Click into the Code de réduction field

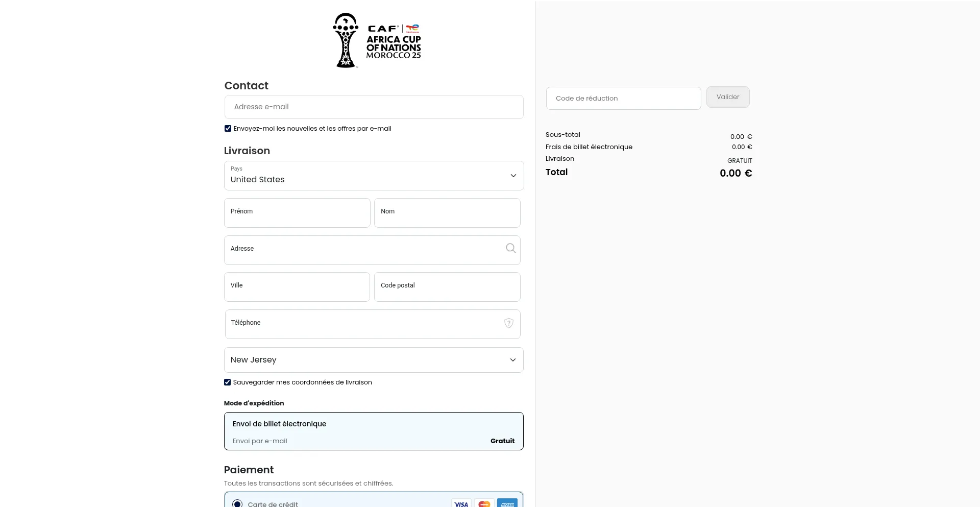point(623,99)
